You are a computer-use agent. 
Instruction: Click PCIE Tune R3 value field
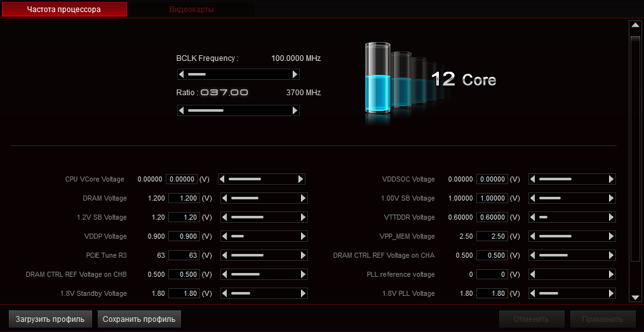click(184, 255)
